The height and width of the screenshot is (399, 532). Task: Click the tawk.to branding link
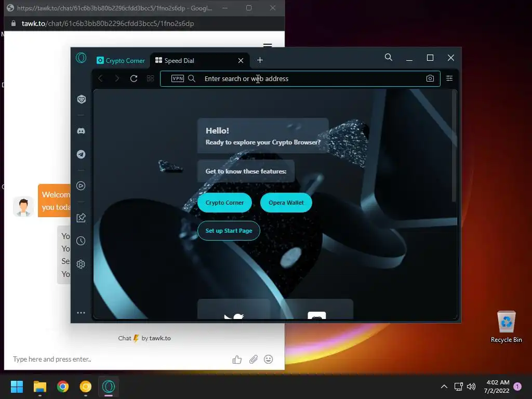(144, 338)
